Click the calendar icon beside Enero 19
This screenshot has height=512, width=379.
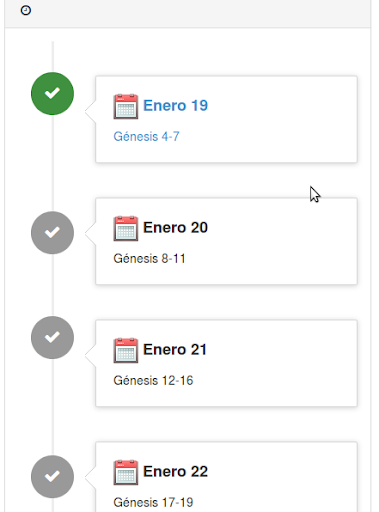click(126, 106)
